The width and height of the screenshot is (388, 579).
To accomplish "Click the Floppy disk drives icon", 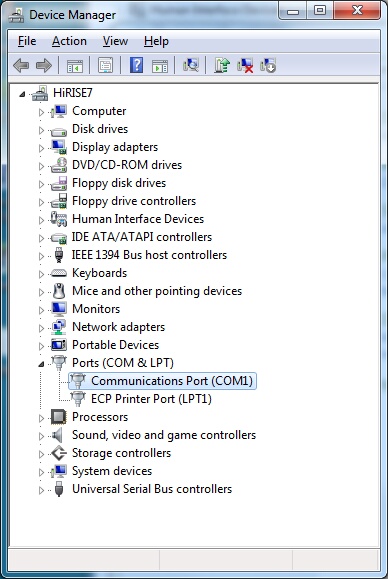I will pos(59,183).
